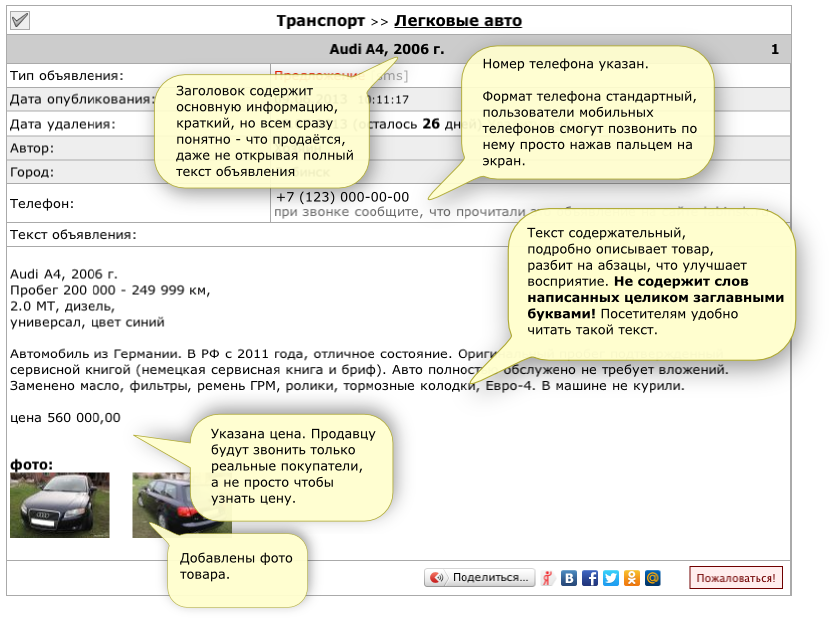
Task: Tick the checkbox beside the Транспорт heading
Action: click(x=20, y=21)
